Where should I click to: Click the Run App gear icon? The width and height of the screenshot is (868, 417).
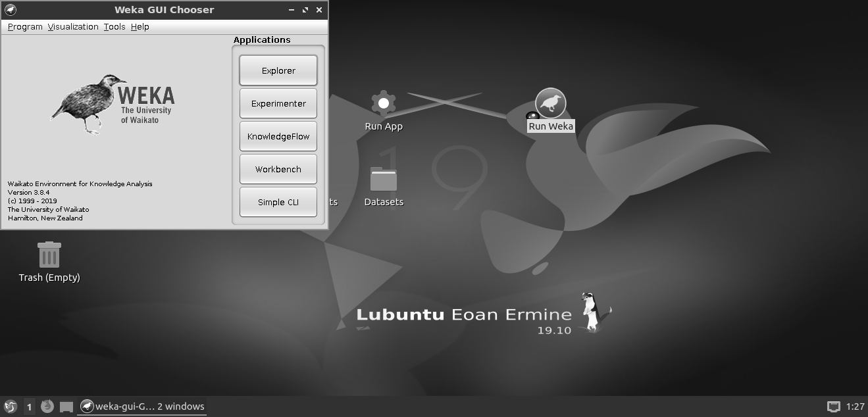pos(383,104)
